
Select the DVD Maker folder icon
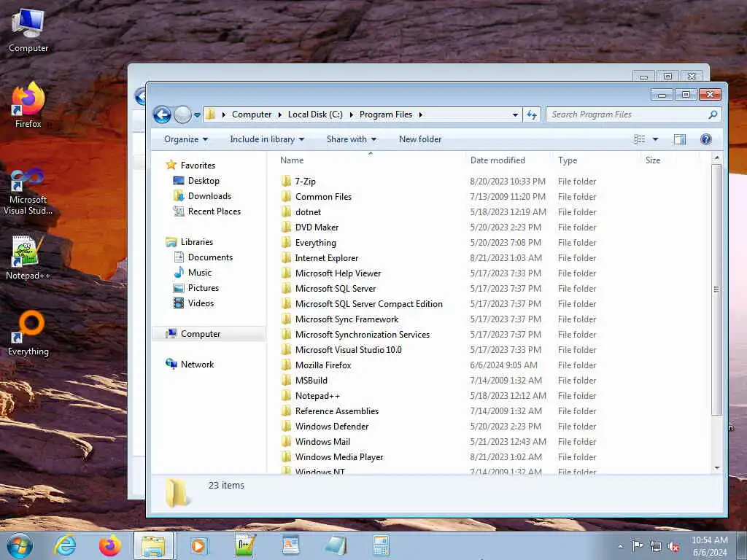(x=286, y=227)
